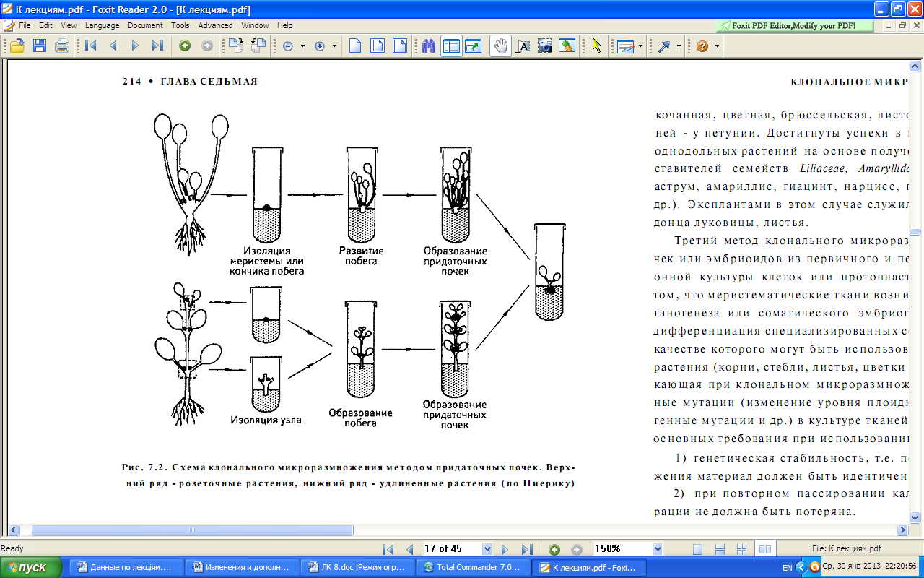
Task: Open the Tools menu
Action: pos(180,25)
